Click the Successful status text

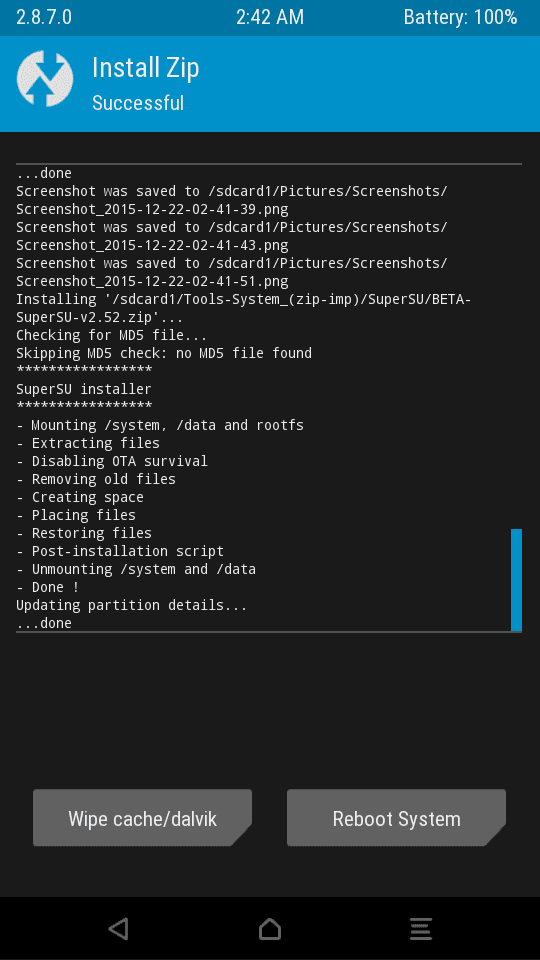coord(138,103)
